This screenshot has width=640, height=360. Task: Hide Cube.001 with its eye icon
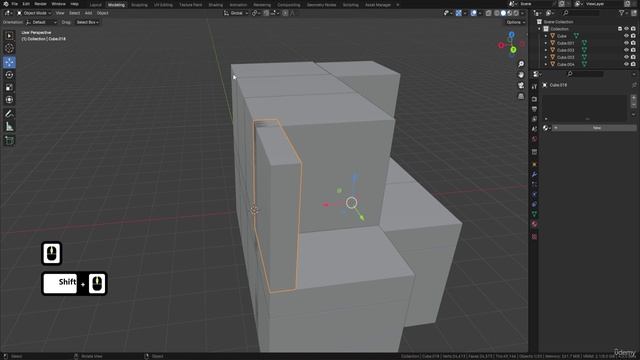[626, 43]
